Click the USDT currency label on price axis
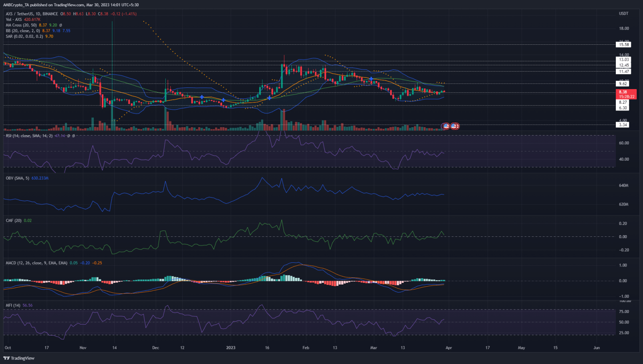The height and width of the screenshot is (364, 643). [x=624, y=13]
